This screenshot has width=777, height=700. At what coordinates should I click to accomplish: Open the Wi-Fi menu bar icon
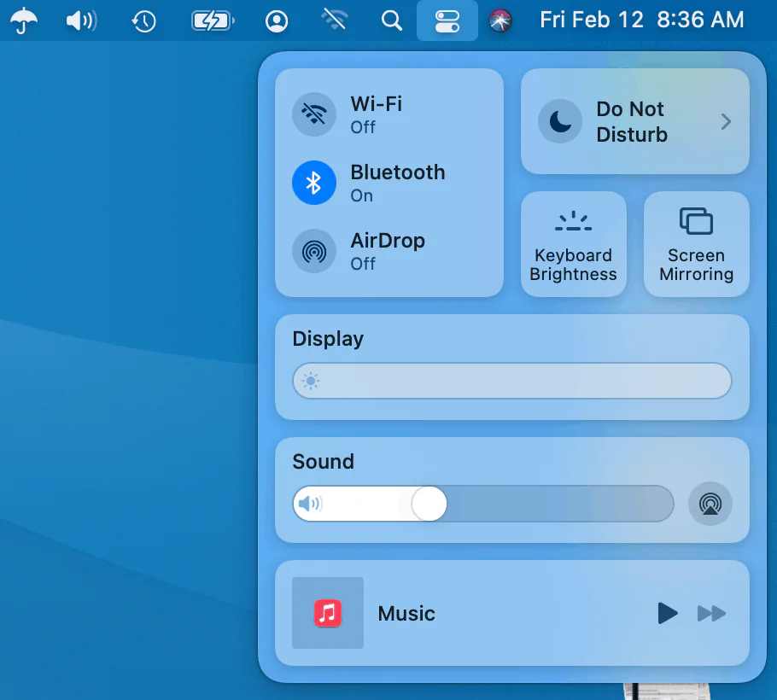point(334,20)
